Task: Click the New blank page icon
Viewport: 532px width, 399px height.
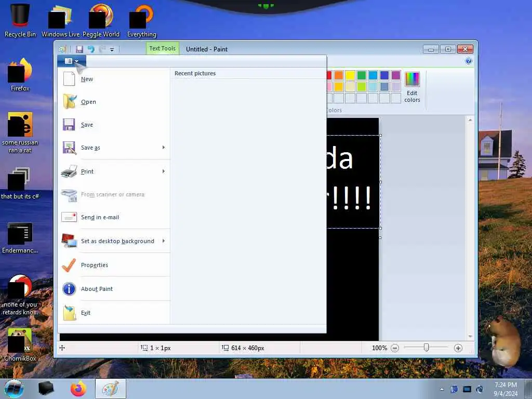Action: pyautogui.click(x=69, y=79)
